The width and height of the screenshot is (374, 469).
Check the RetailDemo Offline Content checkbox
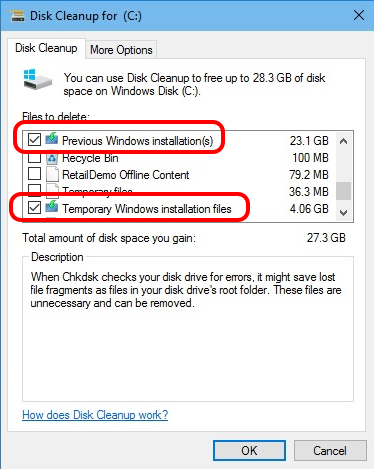[34, 174]
